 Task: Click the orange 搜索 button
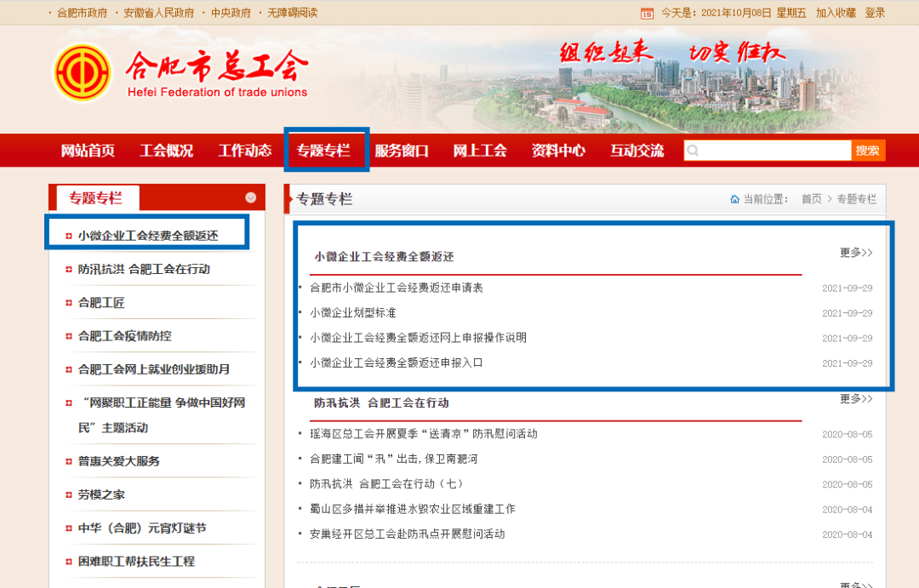(x=868, y=151)
